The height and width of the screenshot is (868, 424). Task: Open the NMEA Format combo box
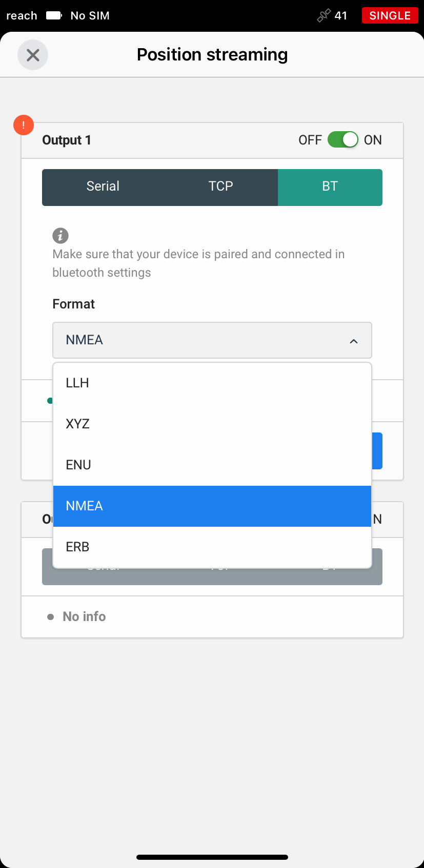pyautogui.click(x=212, y=340)
